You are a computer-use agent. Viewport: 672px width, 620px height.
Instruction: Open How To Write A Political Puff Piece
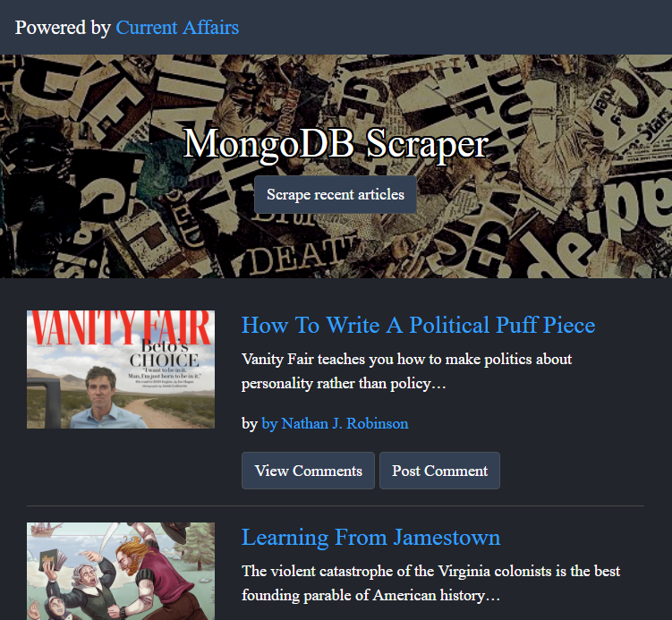[x=418, y=325]
